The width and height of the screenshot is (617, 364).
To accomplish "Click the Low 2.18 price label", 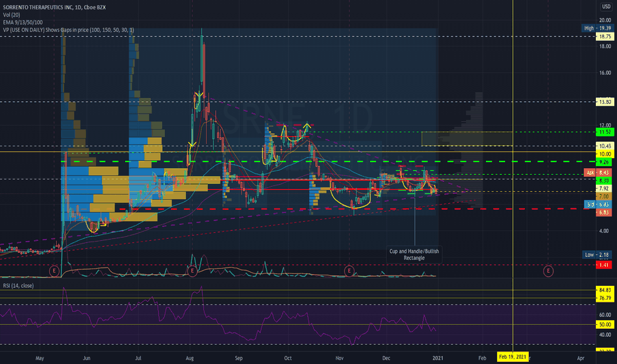I will coord(598,255).
